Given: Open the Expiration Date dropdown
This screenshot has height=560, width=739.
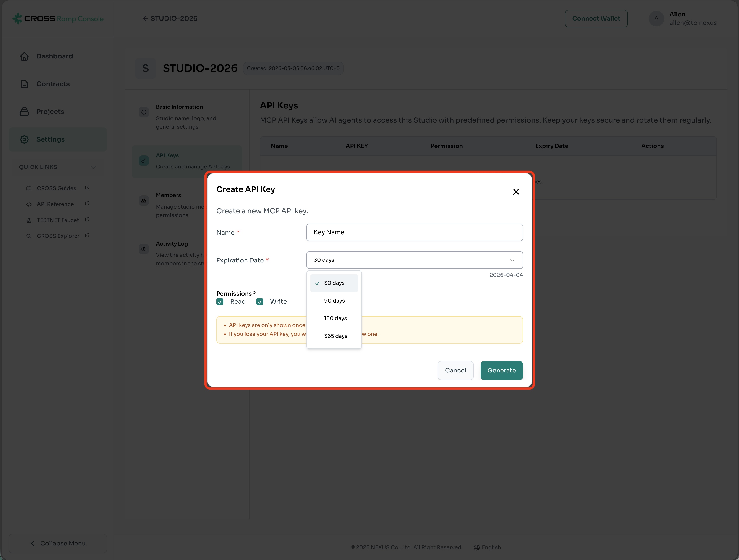Looking at the screenshot, I should (414, 260).
